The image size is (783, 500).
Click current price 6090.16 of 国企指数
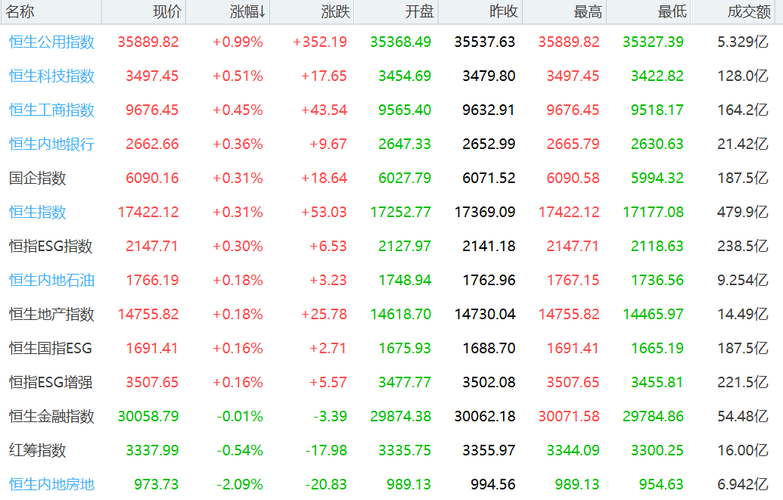(x=152, y=178)
